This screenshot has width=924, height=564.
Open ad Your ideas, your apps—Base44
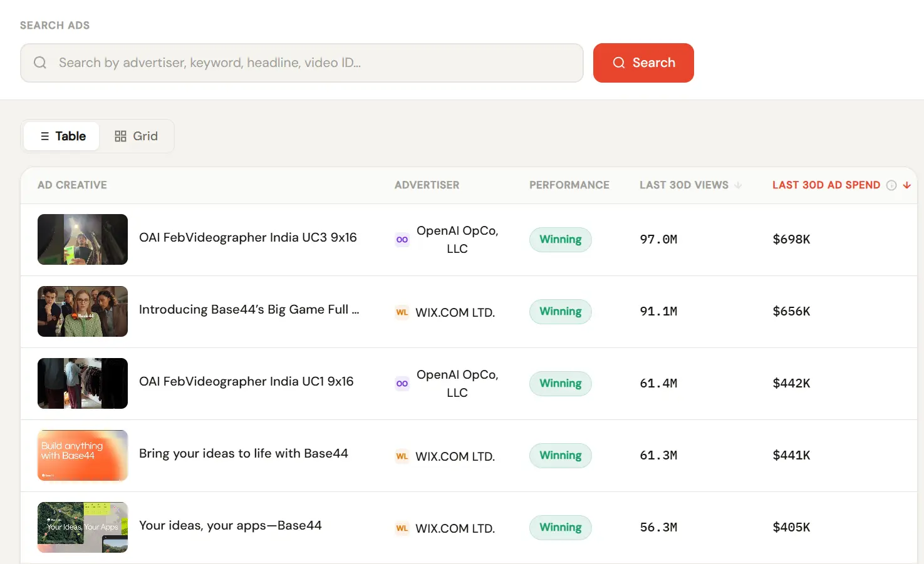[x=231, y=525]
